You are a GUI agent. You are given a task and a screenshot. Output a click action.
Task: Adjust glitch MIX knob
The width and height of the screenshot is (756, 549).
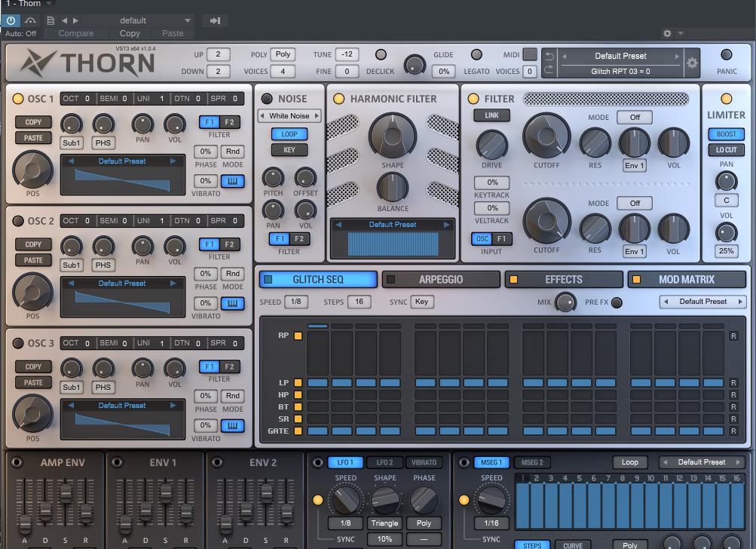[565, 302]
